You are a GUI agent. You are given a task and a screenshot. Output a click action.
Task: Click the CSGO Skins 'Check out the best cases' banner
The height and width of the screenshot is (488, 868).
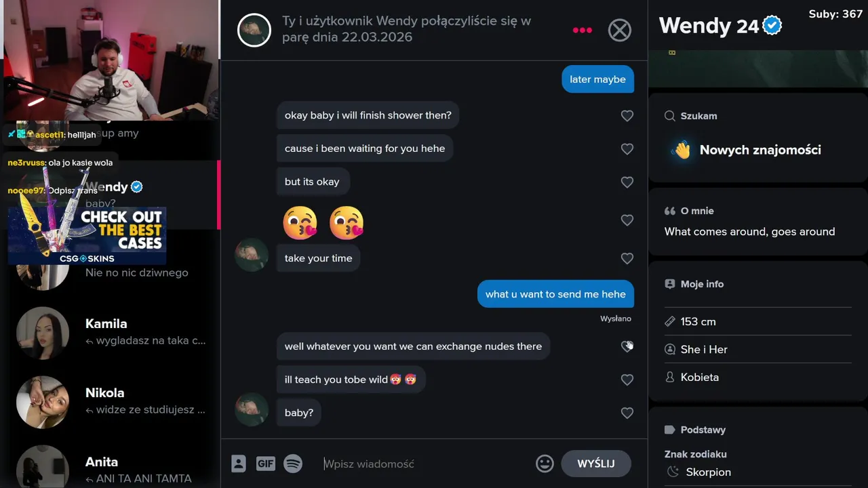tap(87, 235)
